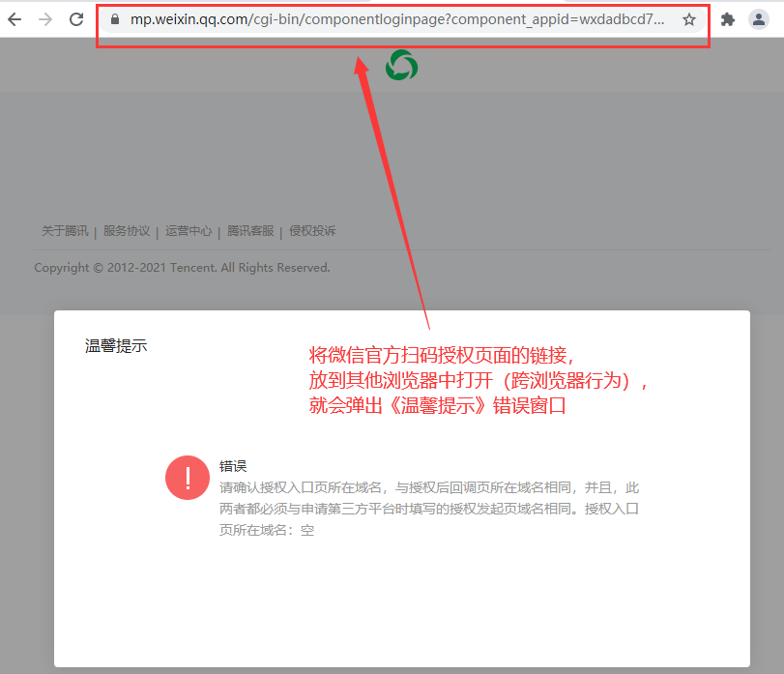Open the 服务协议 footer link
This screenshot has width=784, height=674.
tap(127, 231)
